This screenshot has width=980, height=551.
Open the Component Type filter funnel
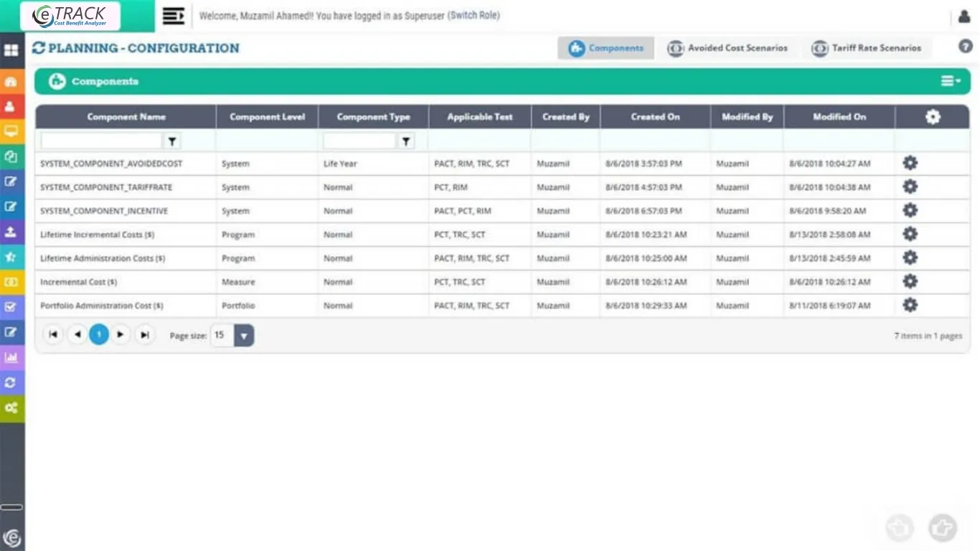406,141
